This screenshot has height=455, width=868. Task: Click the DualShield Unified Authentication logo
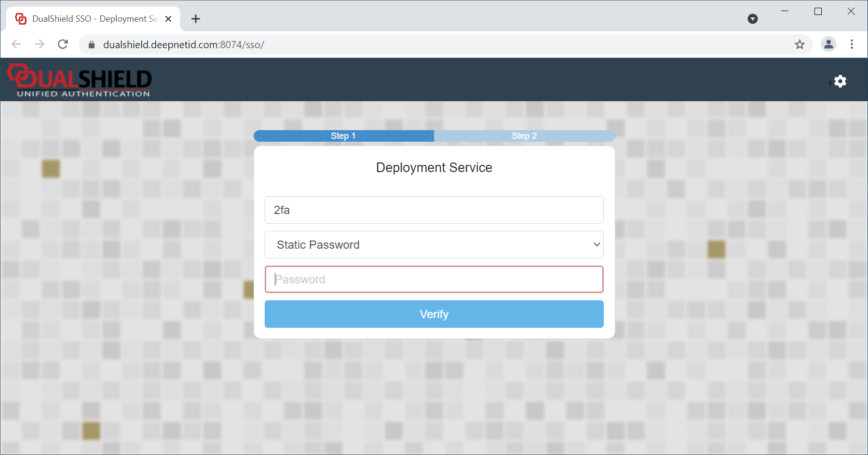pos(80,80)
